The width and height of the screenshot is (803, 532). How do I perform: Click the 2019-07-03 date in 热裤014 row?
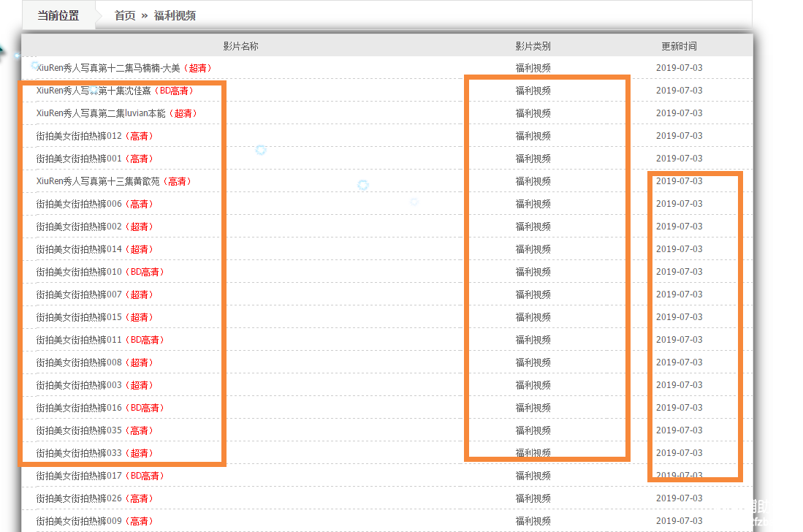click(x=679, y=249)
